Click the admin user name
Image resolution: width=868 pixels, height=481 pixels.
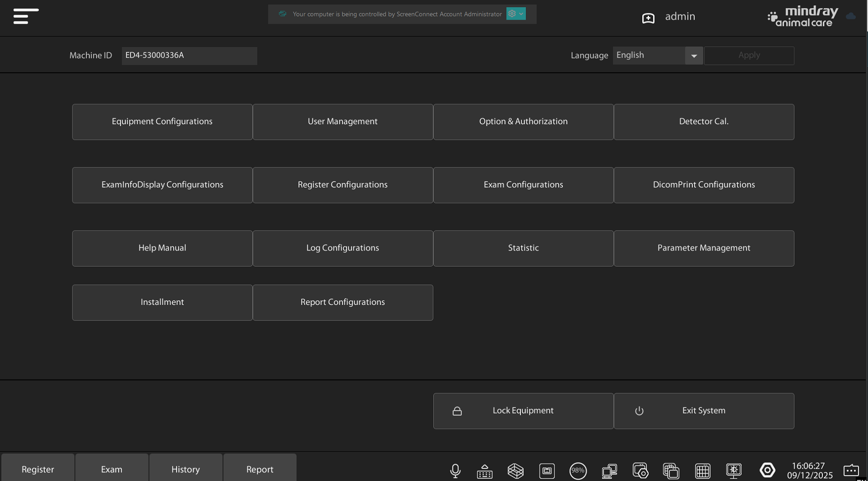click(680, 16)
